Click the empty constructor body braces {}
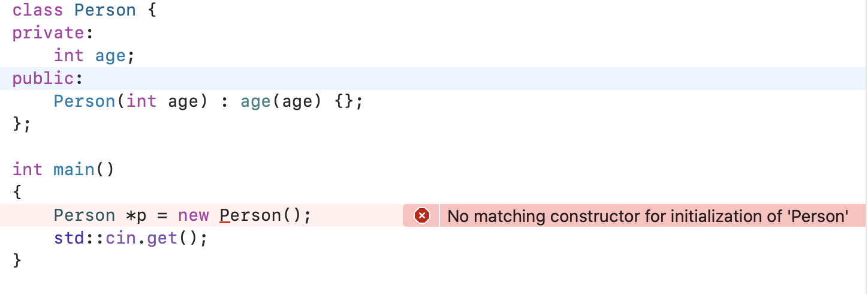Image resolution: width=868 pixels, height=294 pixels. pos(343,101)
